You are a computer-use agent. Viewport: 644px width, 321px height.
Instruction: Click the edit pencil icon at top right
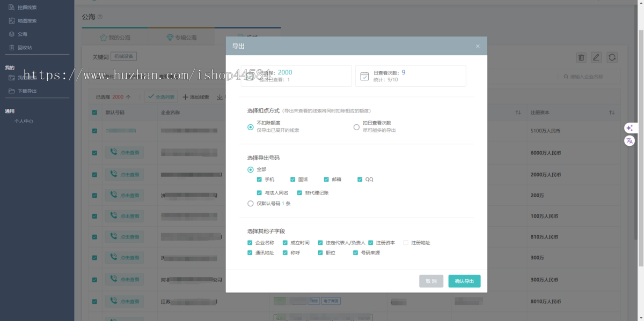coord(596,57)
